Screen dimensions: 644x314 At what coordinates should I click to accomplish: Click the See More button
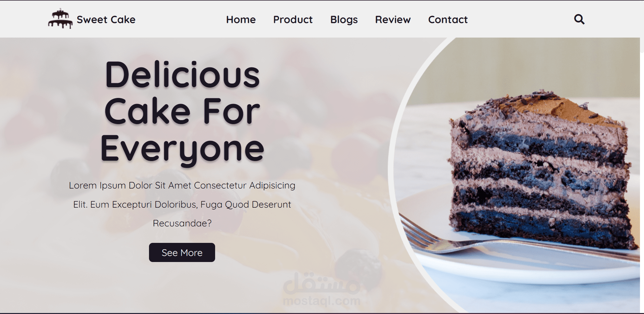182,252
